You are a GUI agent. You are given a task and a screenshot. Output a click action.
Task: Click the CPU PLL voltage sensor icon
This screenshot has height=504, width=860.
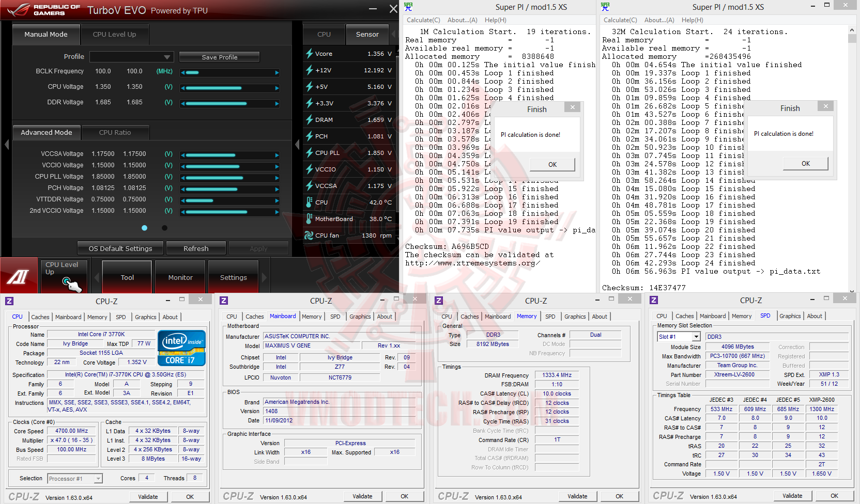click(309, 152)
